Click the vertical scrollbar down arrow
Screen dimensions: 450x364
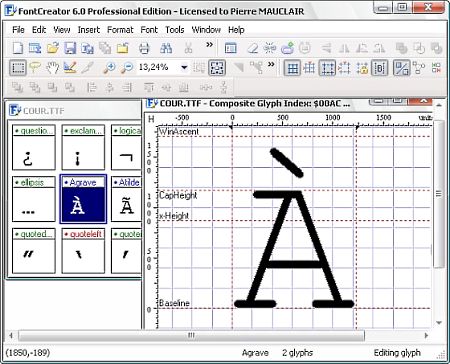coord(439,323)
